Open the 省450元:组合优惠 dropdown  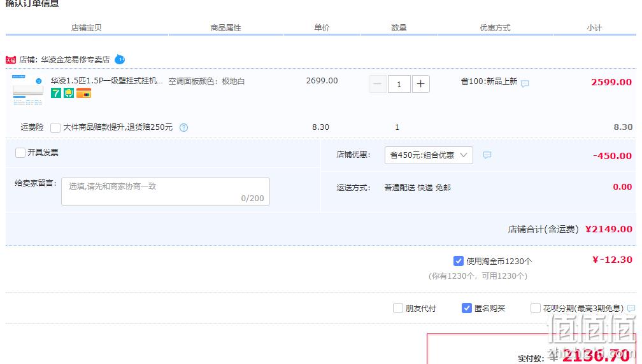click(x=429, y=155)
